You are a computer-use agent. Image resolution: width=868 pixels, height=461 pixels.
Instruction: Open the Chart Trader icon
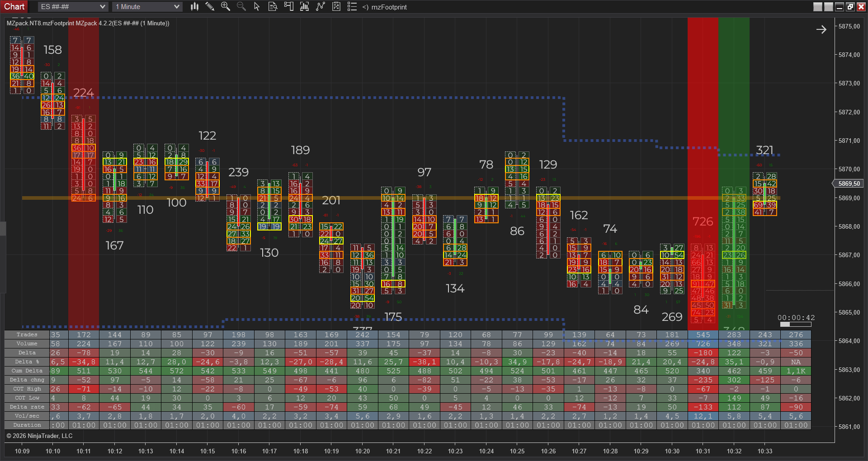(x=288, y=6)
